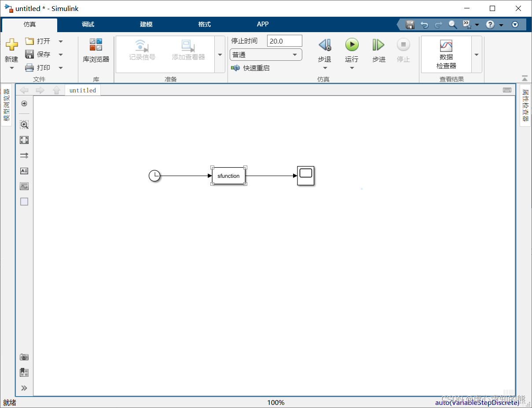Click the 步退 step back button

click(x=324, y=50)
